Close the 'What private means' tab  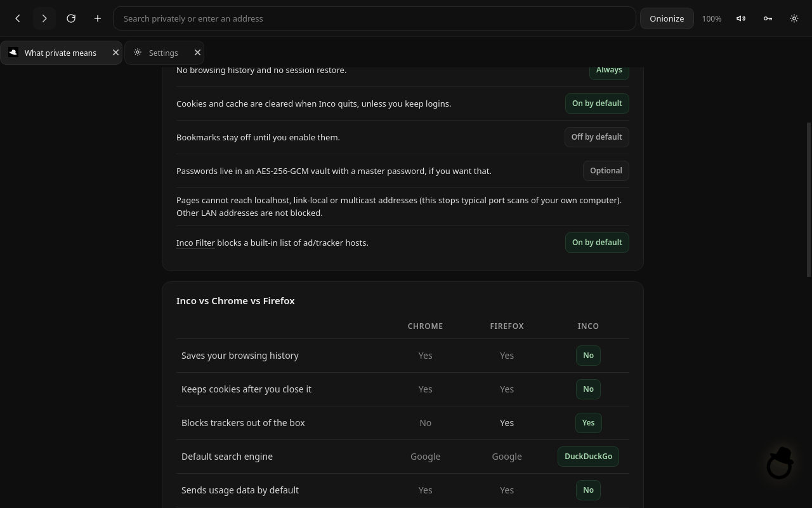coord(115,53)
